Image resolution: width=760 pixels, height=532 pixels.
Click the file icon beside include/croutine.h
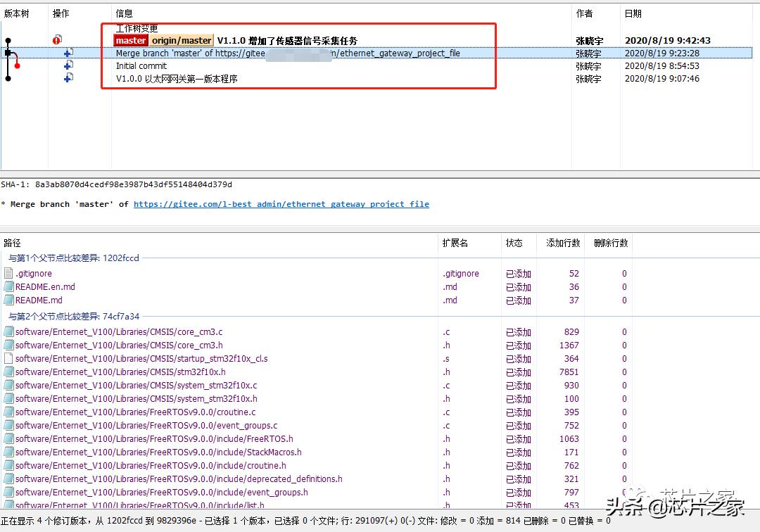8,465
